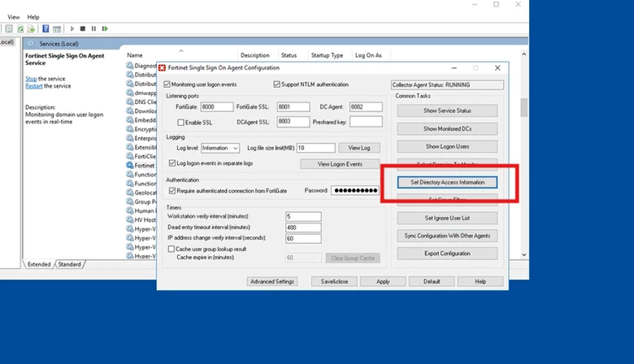Click the Preshared key field
Image resolution: width=634 pixels, height=364 pixels.
tap(366, 122)
